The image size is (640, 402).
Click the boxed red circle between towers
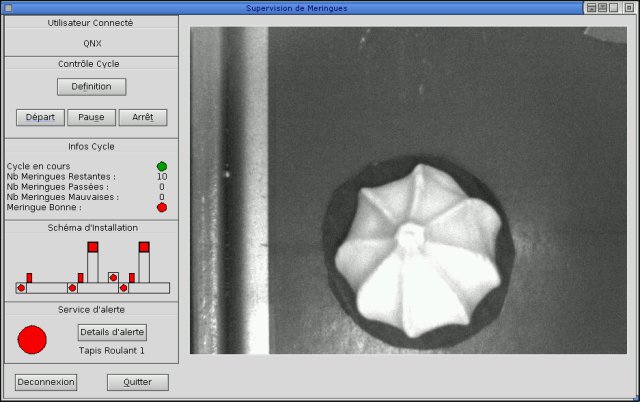pyautogui.click(x=113, y=278)
